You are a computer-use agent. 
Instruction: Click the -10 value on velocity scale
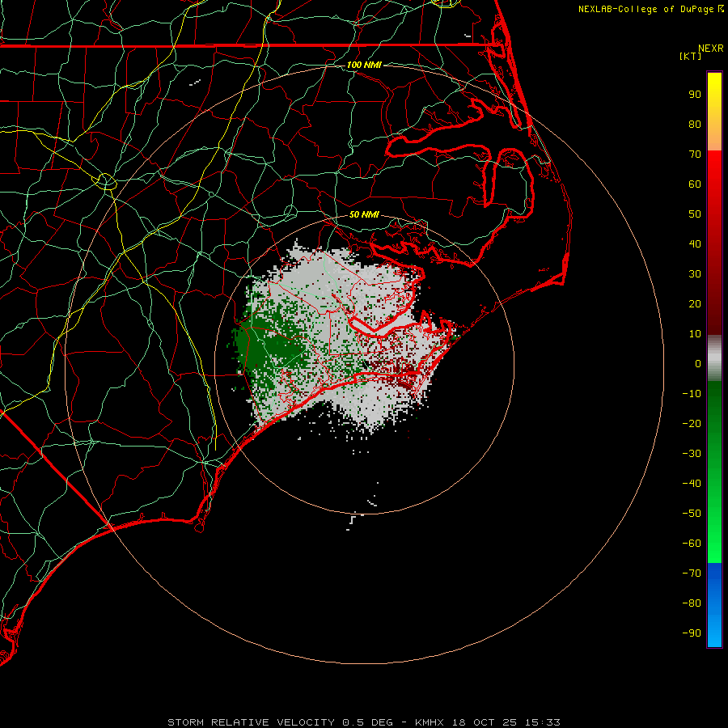click(x=692, y=394)
